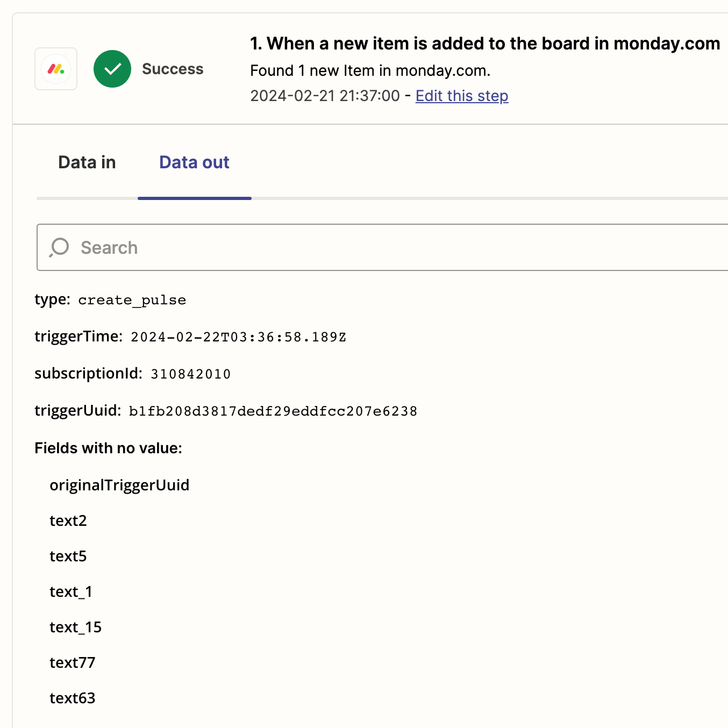Select the Data out tab

coord(194,162)
